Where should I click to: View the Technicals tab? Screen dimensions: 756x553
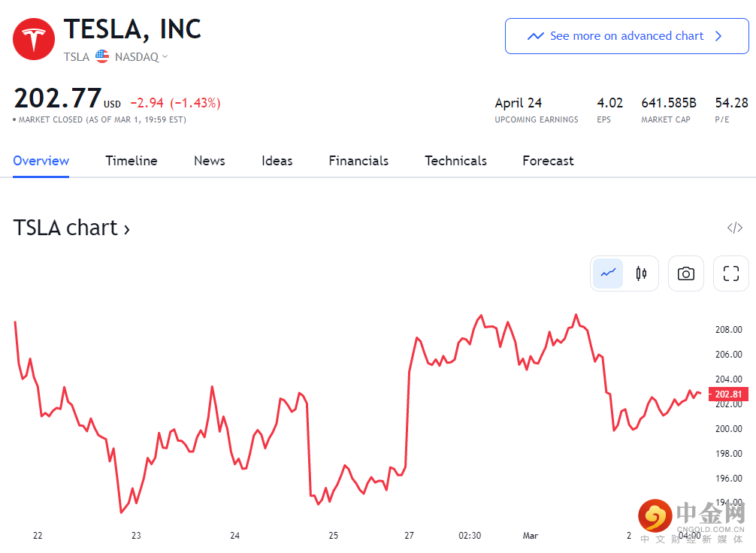455,161
